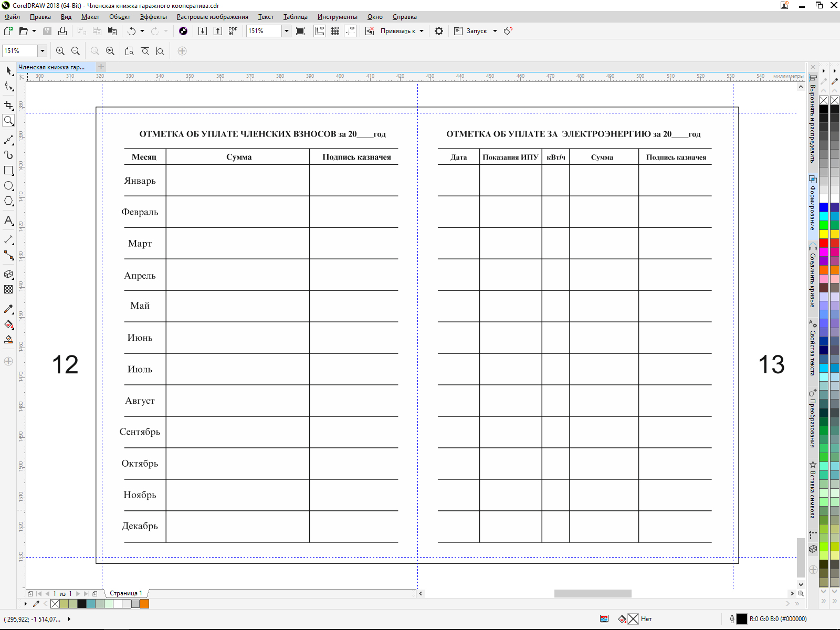The height and width of the screenshot is (630, 840).
Task: Pick the Crop tool
Action: (8, 106)
